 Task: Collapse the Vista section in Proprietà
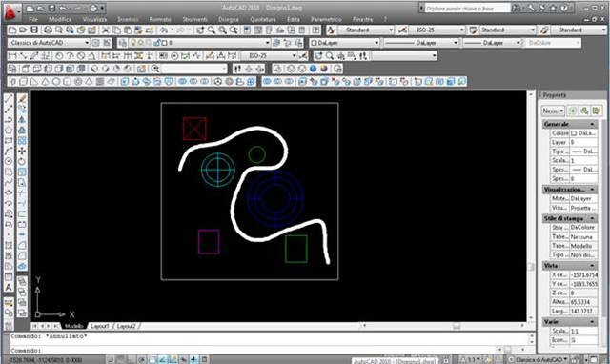[x=592, y=266]
